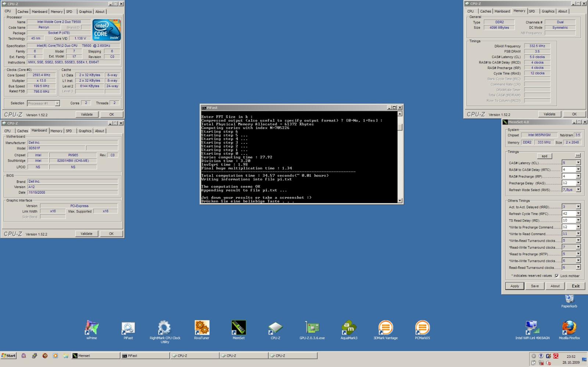This screenshot has width=588, height=367.
Task: Open the PiFast window system menu icon
Action: point(204,108)
